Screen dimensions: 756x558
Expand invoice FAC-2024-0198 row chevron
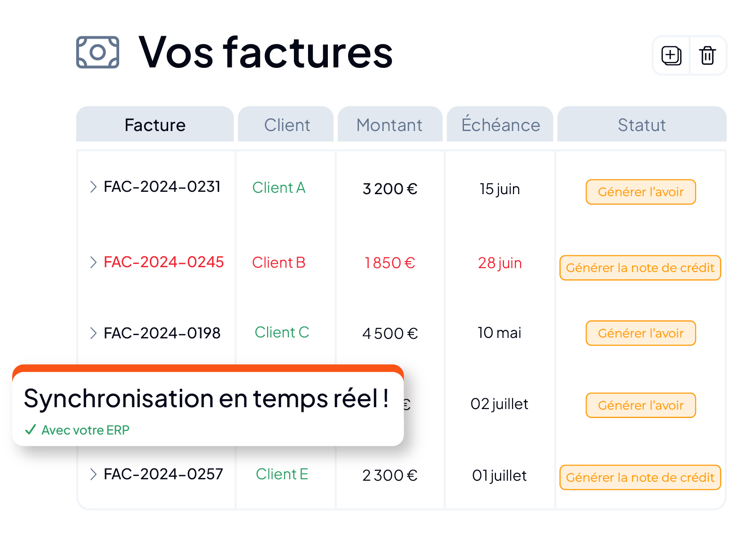(93, 333)
